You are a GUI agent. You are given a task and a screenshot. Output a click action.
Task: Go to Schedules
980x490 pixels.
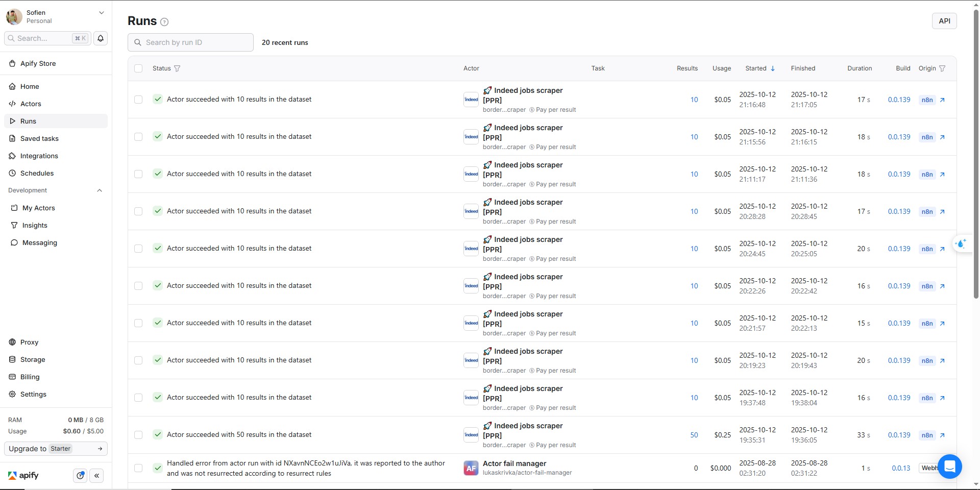coord(56,173)
